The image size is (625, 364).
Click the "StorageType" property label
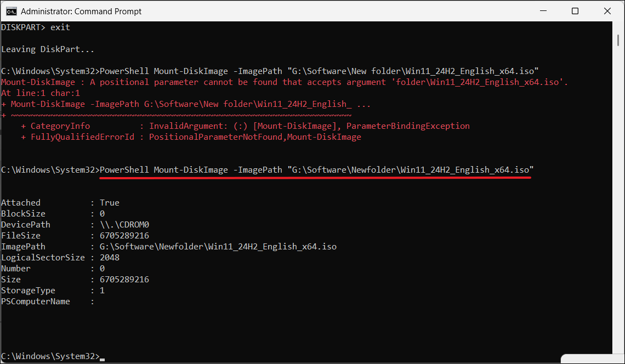29,291
